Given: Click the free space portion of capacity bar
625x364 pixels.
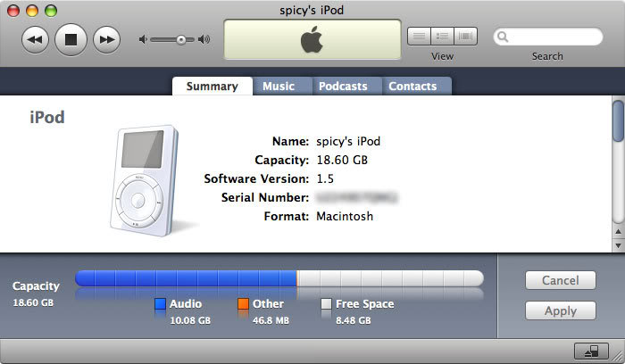Looking at the screenshot, I should point(391,278).
